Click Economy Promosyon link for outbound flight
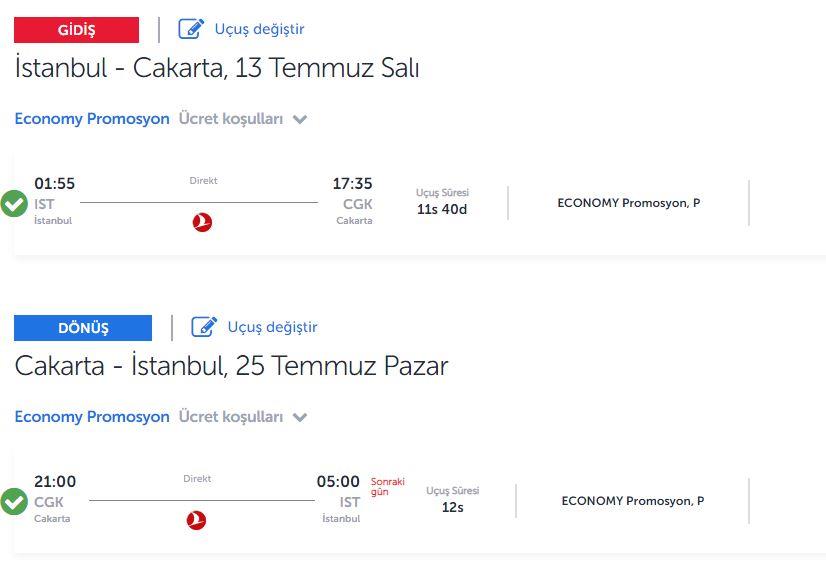 pyautogui.click(x=92, y=119)
